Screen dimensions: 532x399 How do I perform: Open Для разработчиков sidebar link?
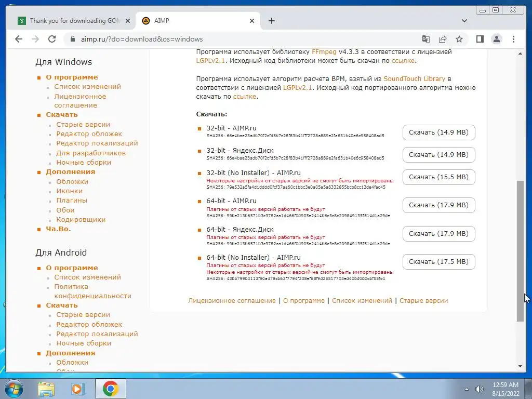(91, 153)
